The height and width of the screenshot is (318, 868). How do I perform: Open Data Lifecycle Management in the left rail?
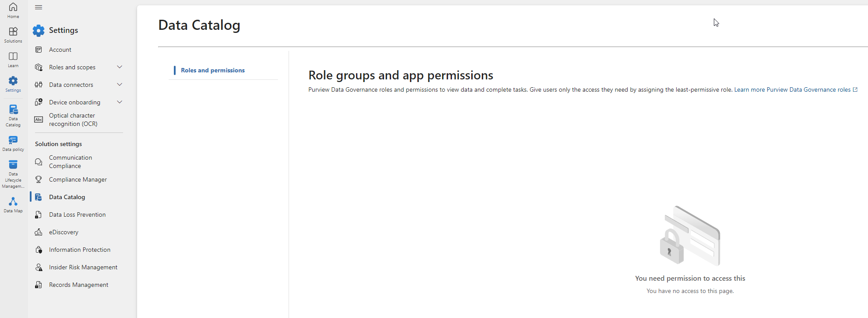pyautogui.click(x=13, y=174)
